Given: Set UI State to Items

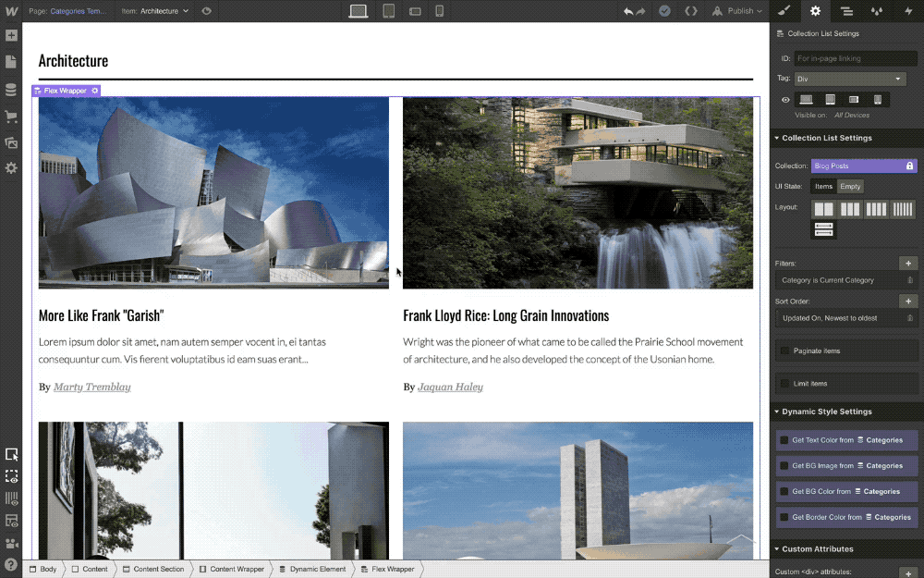Looking at the screenshot, I should pyautogui.click(x=824, y=187).
